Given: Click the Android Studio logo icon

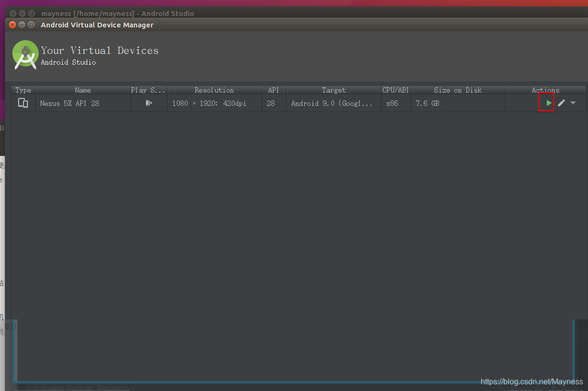Looking at the screenshot, I should (25, 55).
